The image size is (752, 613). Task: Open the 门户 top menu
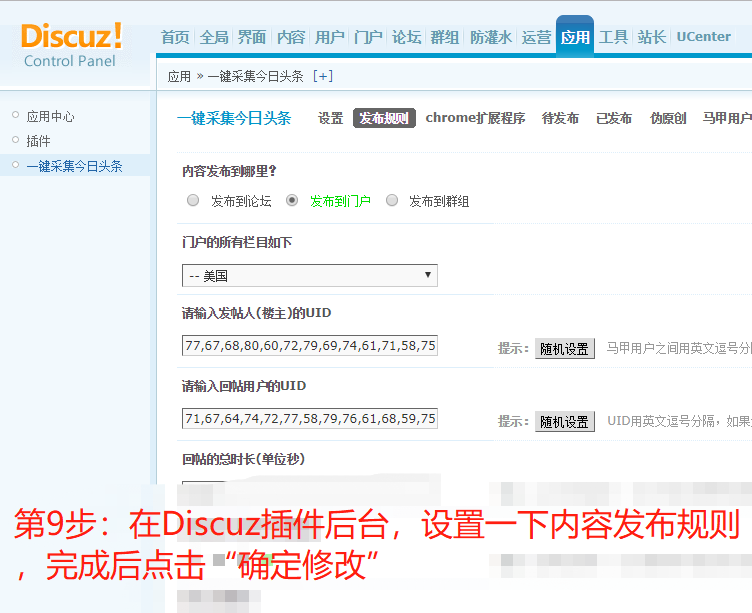click(368, 37)
